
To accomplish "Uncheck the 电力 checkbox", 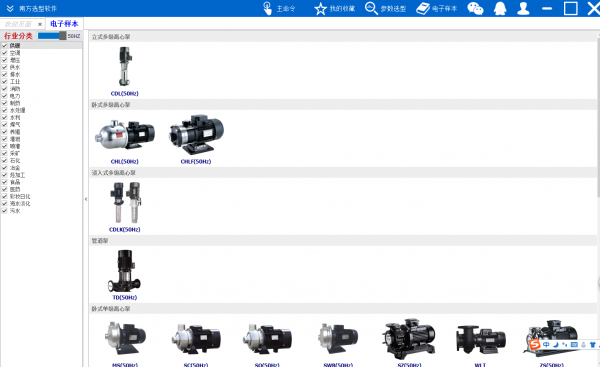I will tap(5, 96).
